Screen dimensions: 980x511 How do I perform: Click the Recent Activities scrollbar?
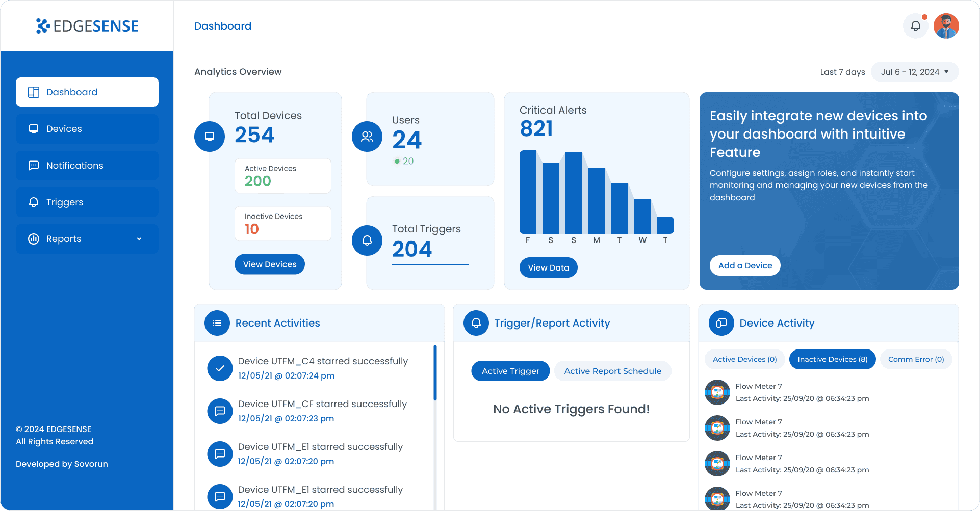(435, 373)
